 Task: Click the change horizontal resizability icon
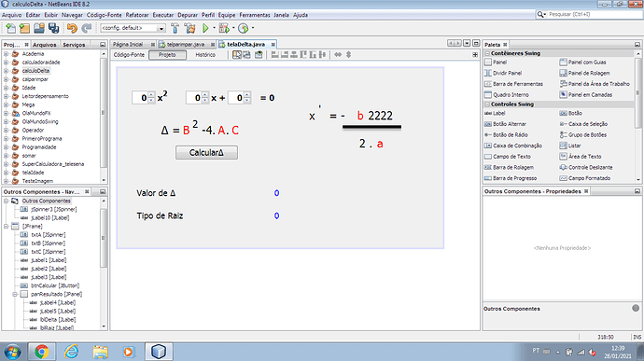tap(338, 55)
